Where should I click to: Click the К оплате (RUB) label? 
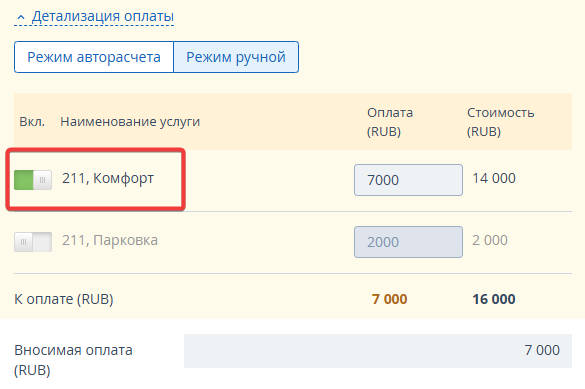(x=64, y=299)
